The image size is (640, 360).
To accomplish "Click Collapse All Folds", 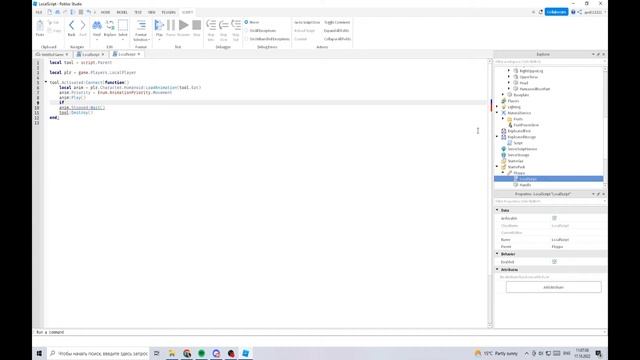I will 337,39.
